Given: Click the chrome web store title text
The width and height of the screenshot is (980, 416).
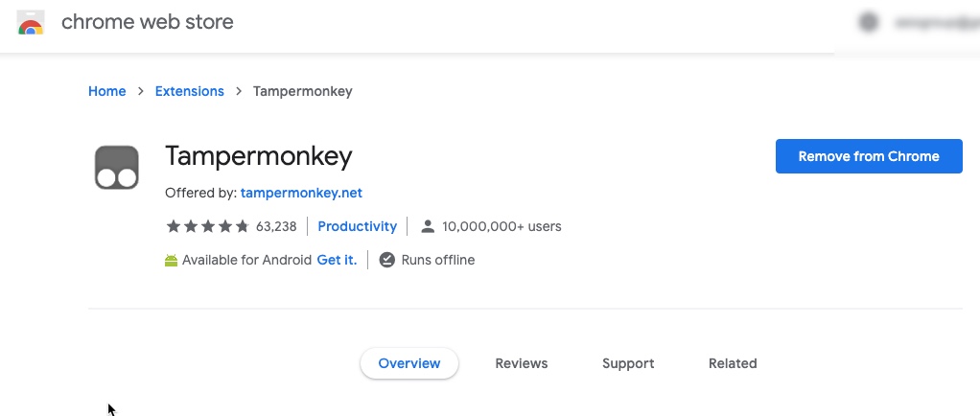Looking at the screenshot, I should point(148,22).
